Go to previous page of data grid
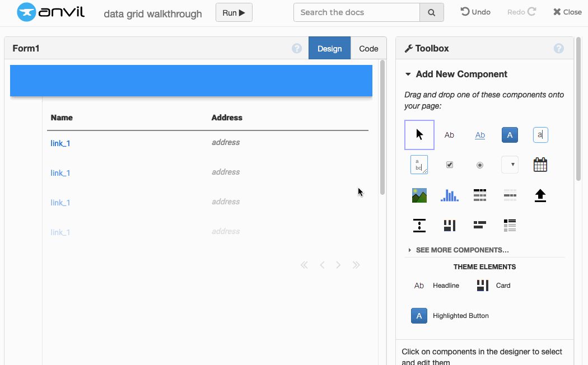The image size is (588, 365). click(x=322, y=265)
